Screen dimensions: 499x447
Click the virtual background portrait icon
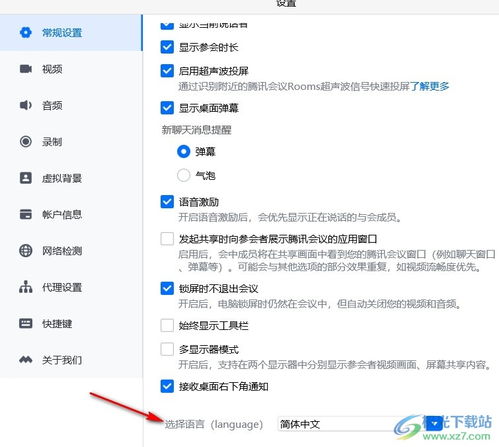point(26,178)
